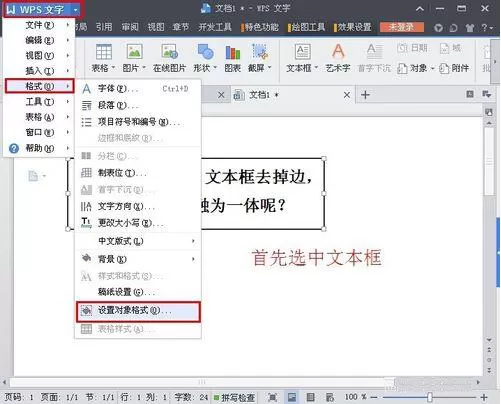501x404 pixels.
Task: Open the 编辑(E) menu entry
Action: pos(39,40)
